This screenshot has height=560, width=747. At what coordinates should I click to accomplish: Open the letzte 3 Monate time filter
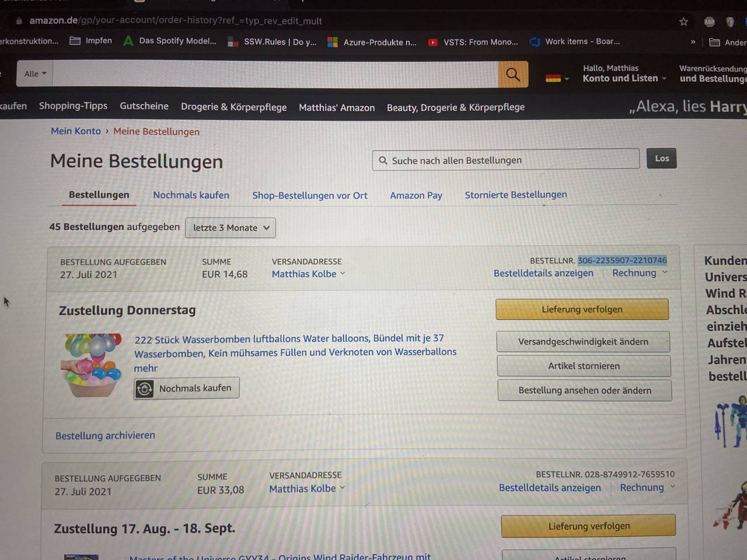coord(231,228)
